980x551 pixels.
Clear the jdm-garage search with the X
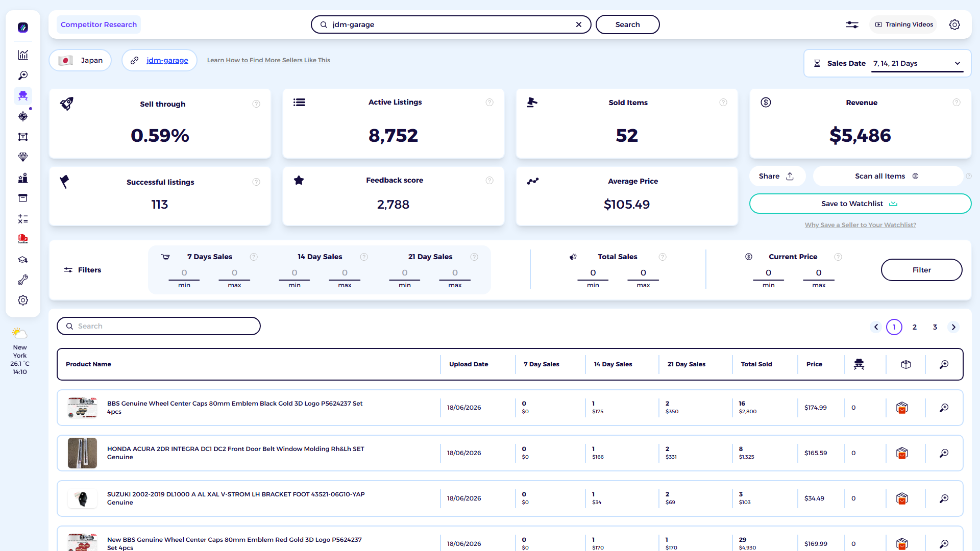(579, 24)
